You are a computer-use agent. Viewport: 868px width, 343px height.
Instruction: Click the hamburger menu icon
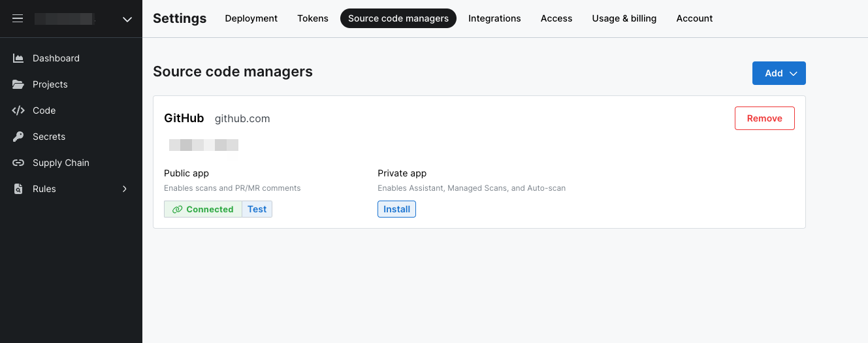(x=18, y=19)
